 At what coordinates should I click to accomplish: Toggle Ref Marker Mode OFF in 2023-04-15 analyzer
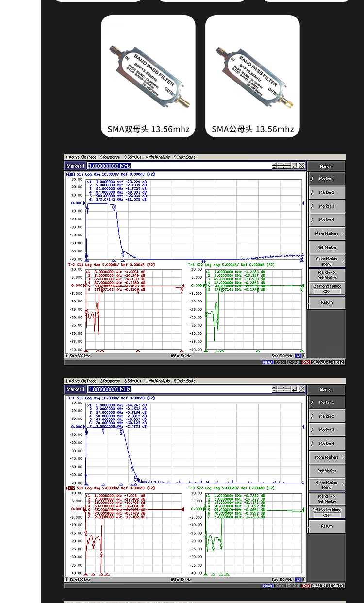[327, 512]
